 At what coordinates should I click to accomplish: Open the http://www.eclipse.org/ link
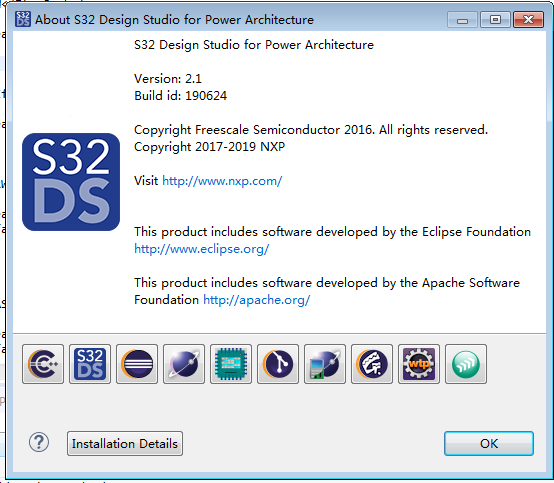coord(201,249)
